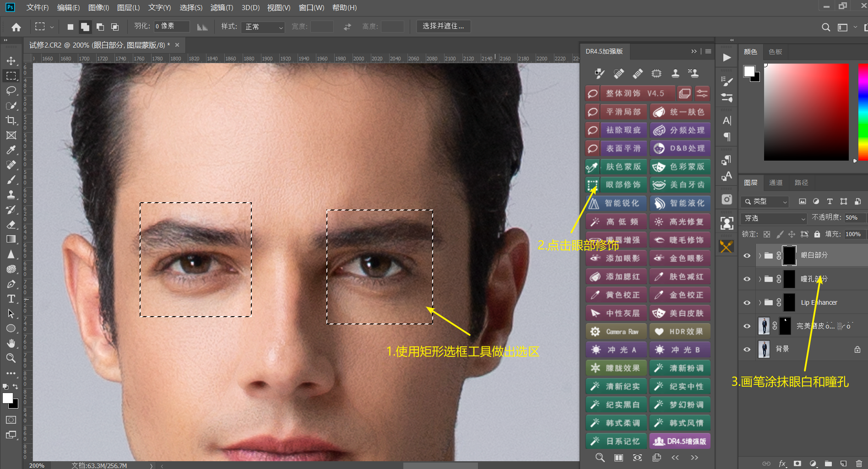Click the 智能液化 button
This screenshot has width=868, height=469.
click(x=680, y=203)
